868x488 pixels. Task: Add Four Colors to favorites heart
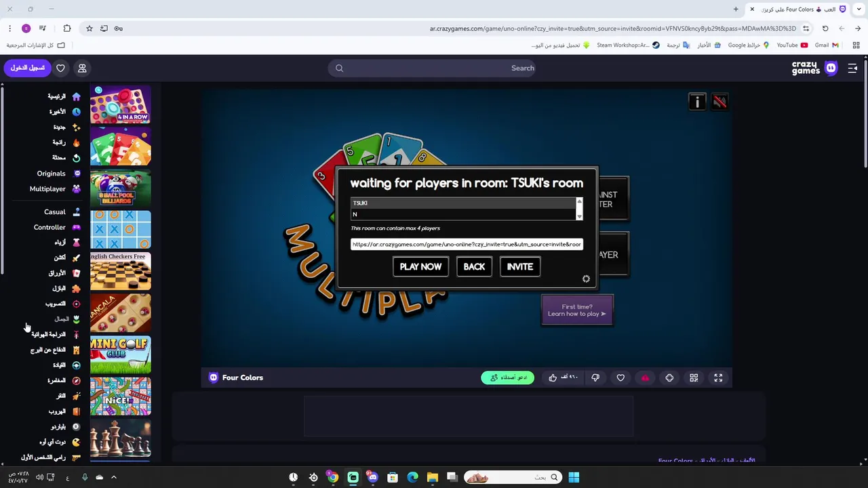coord(620,378)
